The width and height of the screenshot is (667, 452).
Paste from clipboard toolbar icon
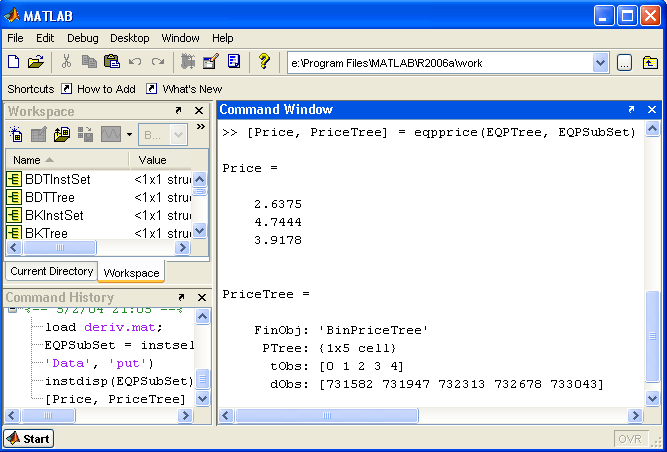111,62
